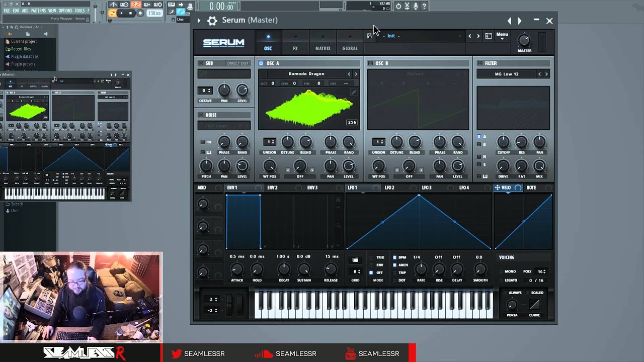Open the Serum preset browser icon
Viewport: 644px width, 362px height.
coord(488,36)
